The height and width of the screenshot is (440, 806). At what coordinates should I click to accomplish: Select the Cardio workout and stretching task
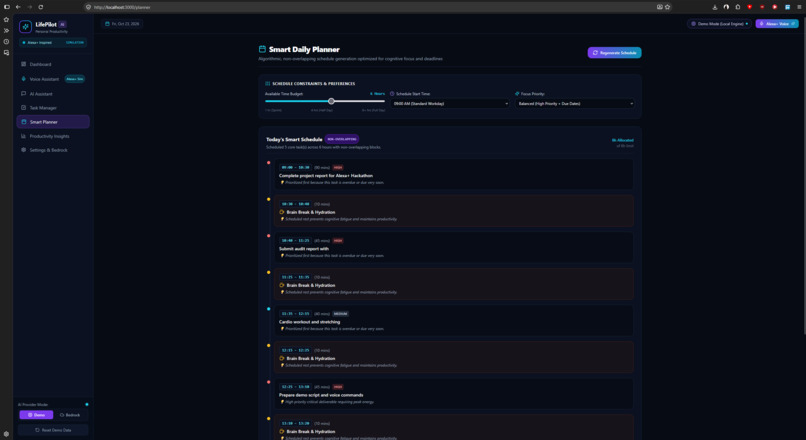click(454, 321)
